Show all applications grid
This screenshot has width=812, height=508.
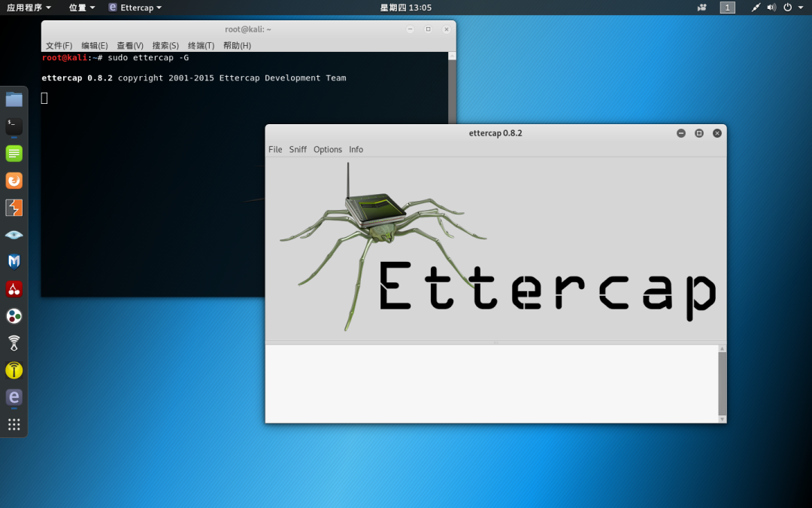[14, 424]
